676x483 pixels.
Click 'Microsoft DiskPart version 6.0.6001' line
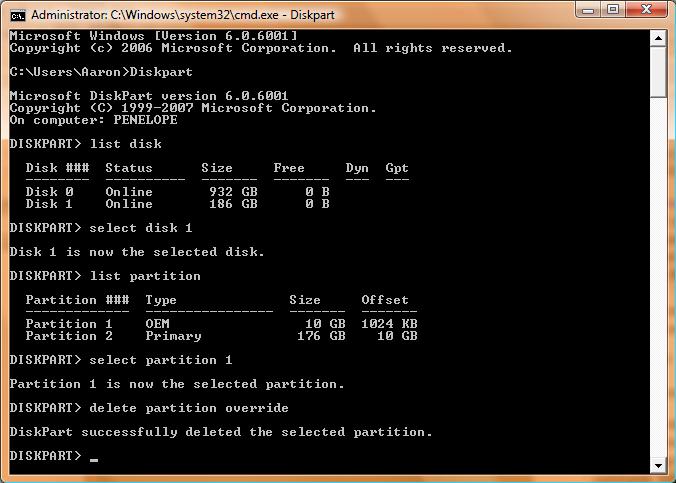[149, 96]
